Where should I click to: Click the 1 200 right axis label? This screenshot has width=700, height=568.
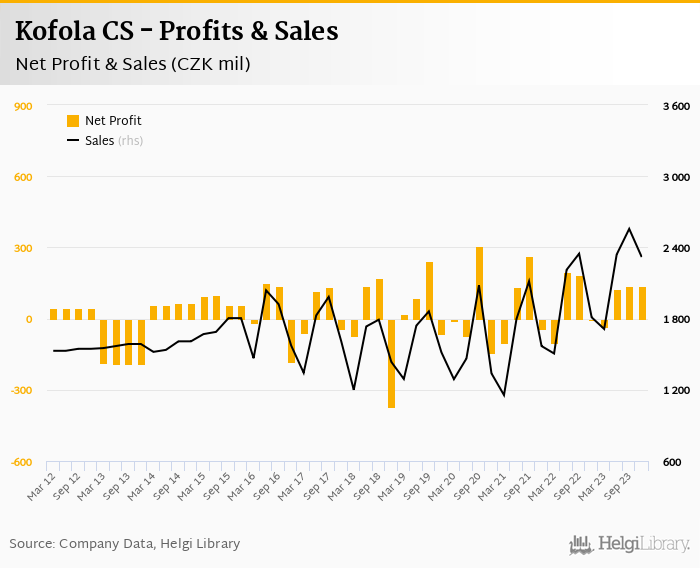click(677, 391)
